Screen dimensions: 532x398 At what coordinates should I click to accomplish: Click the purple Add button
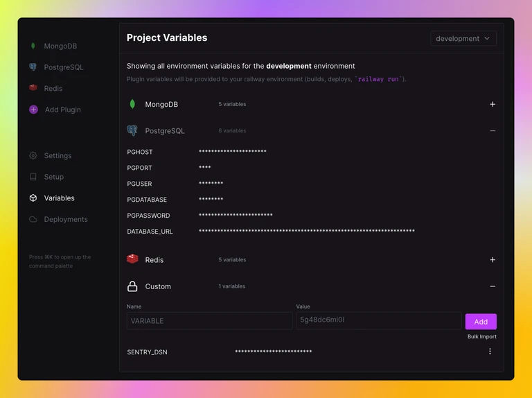[481, 322]
